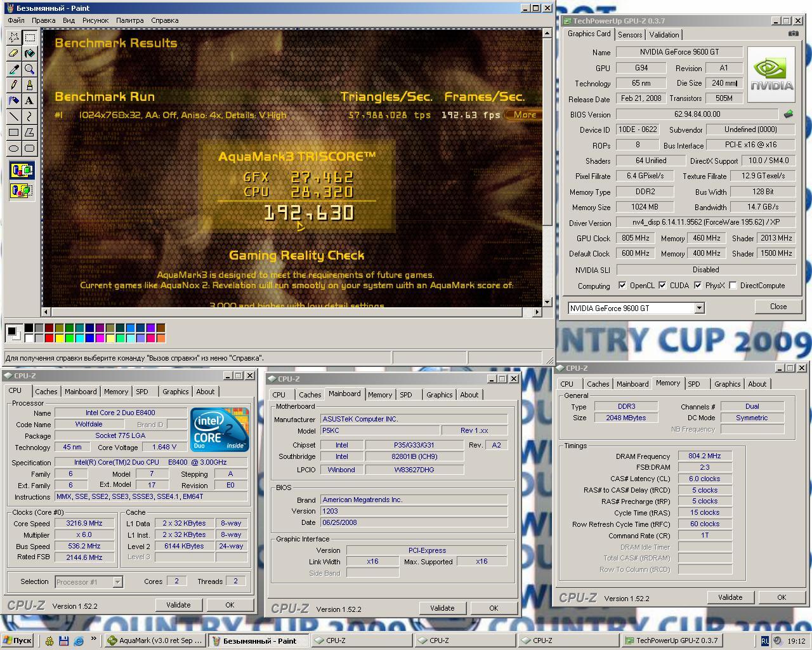812x650 pixels.
Task: Choose the Brush tool in Paint
Action: click(29, 85)
